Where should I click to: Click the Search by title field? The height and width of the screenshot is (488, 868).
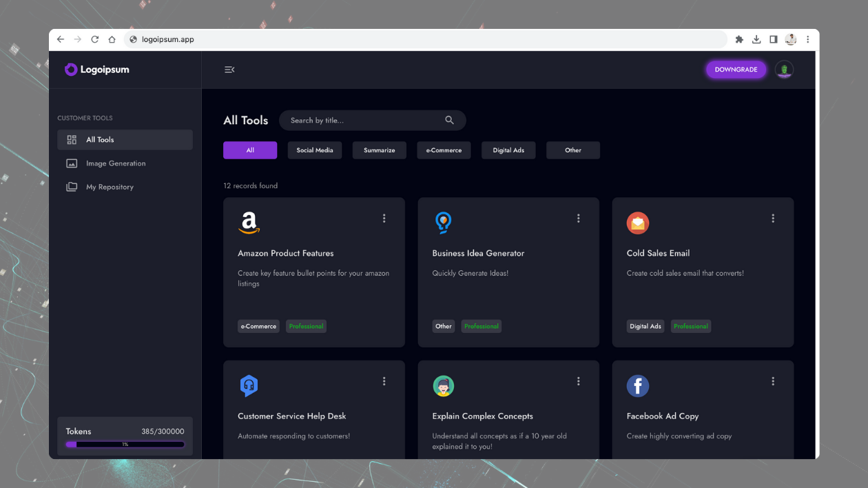[373, 120]
